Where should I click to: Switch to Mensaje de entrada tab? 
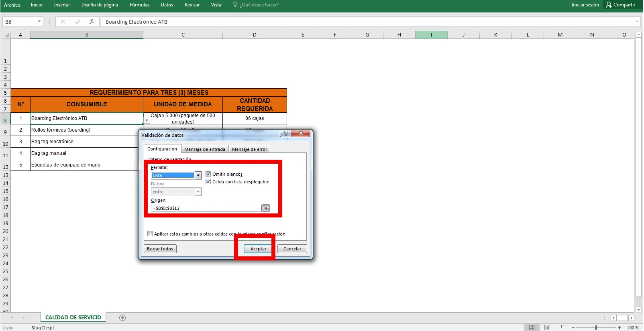point(204,149)
